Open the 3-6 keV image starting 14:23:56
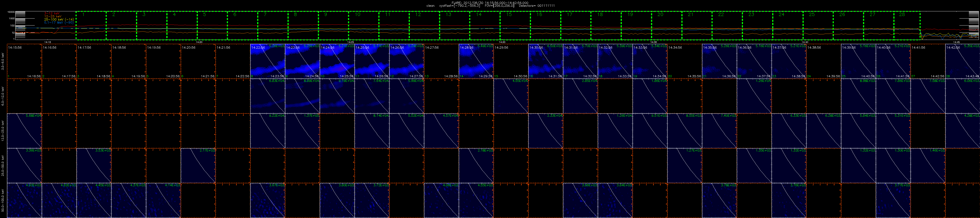The width and height of the screenshot is (980, 218). (302, 61)
